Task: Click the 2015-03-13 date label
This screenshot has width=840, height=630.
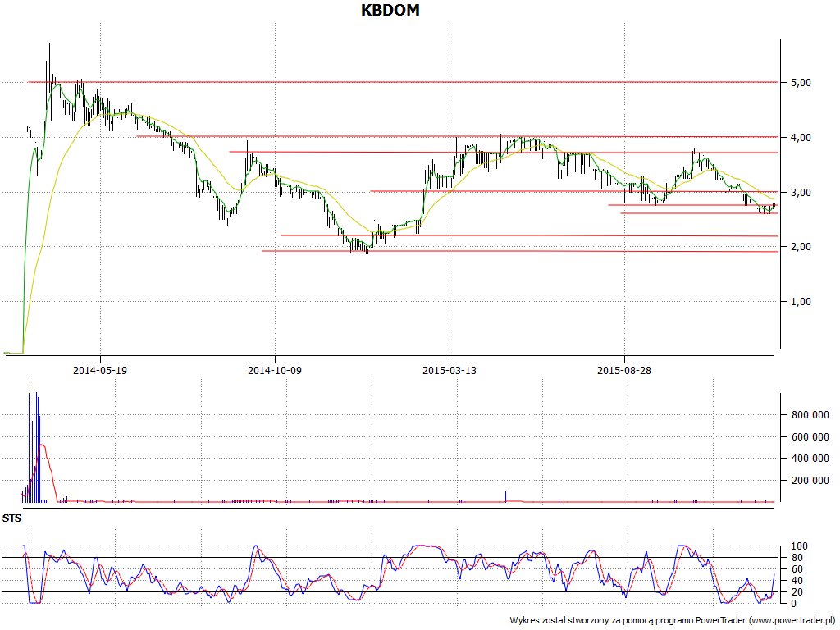Action: pyautogui.click(x=450, y=370)
